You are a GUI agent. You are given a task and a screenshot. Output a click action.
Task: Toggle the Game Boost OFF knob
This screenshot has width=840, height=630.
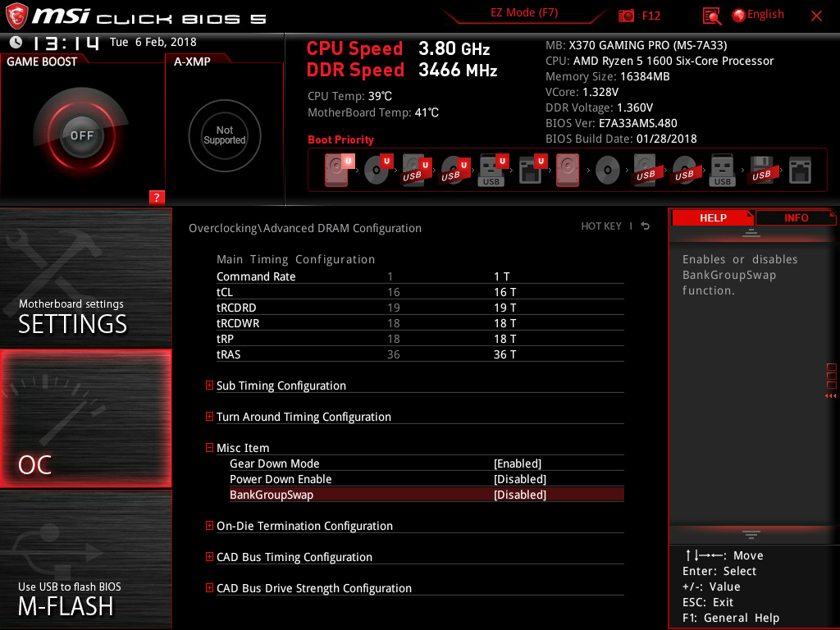pyautogui.click(x=81, y=135)
